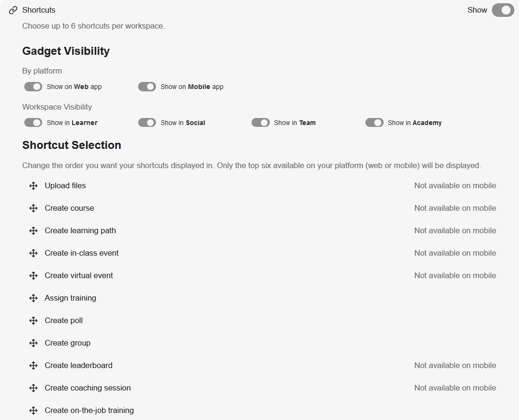Screen dimensions: 519x420
Task: Disable Show on Mobile app switch
Action: tap(147, 87)
